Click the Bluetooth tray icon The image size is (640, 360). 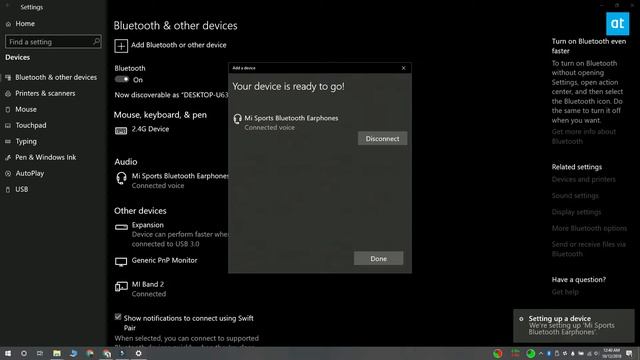549,353
